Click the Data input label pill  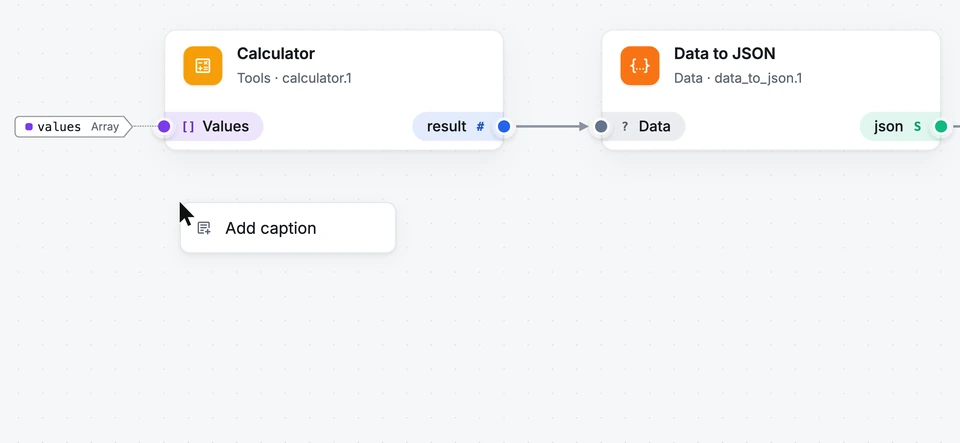pos(643,127)
